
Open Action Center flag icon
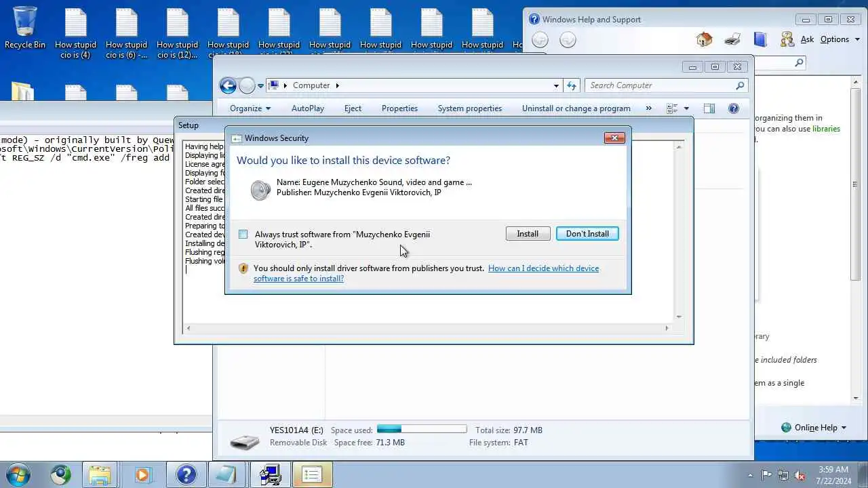click(767, 475)
